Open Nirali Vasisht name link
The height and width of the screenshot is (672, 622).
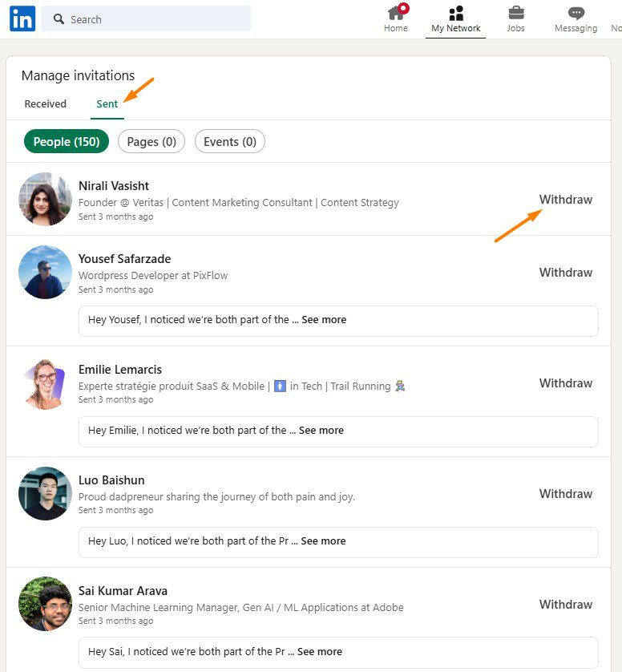point(114,185)
